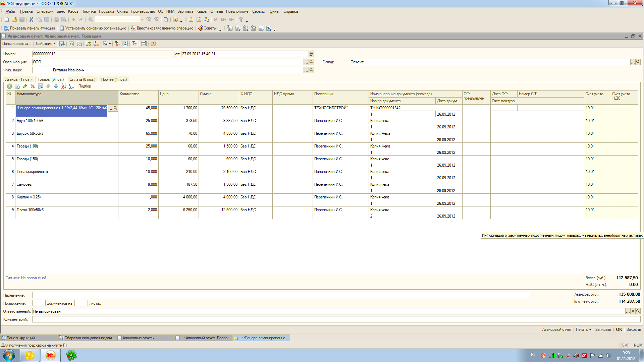Move the row up with arrow icon
The width and height of the screenshot is (644, 362).
[x=48, y=86]
